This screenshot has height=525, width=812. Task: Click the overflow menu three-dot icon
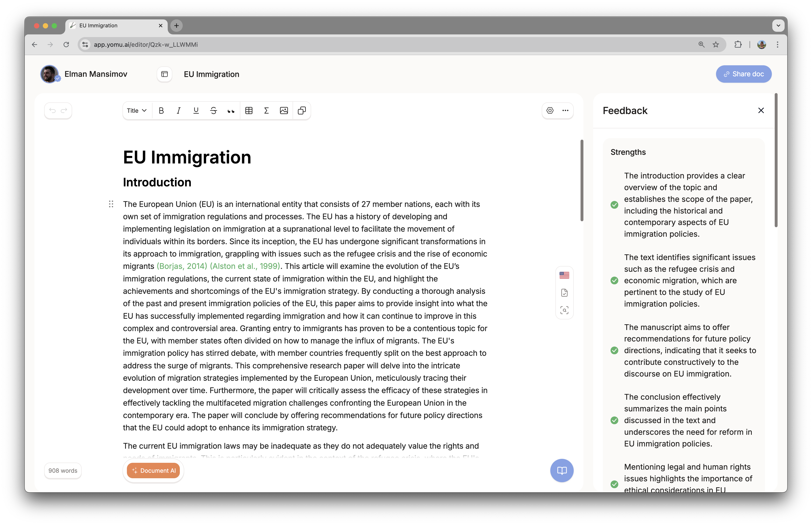[x=566, y=111]
